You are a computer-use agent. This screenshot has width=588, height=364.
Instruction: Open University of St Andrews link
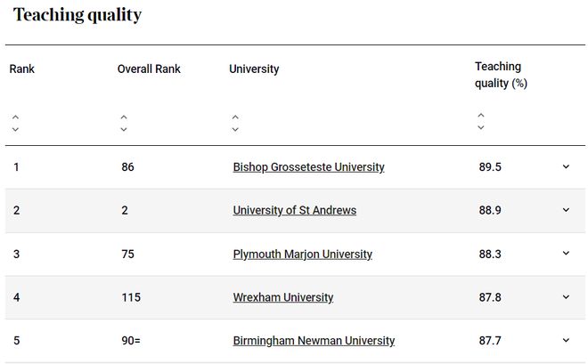(295, 210)
